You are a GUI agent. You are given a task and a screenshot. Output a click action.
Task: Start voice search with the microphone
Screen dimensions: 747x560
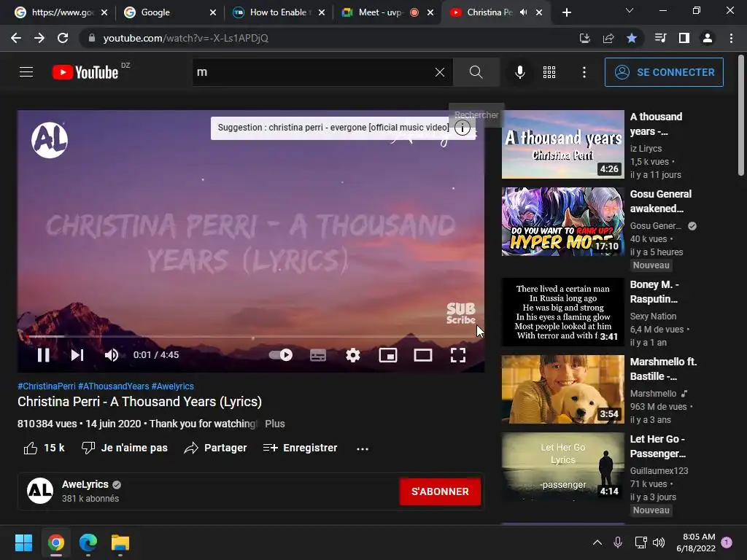519,72
